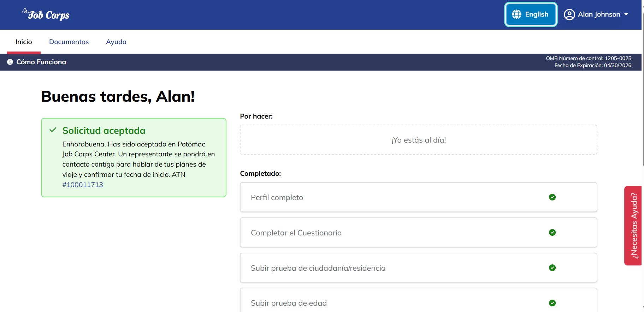This screenshot has width=644, height=312.
Task: Open the Perfil completo task card
Action: 419,197
